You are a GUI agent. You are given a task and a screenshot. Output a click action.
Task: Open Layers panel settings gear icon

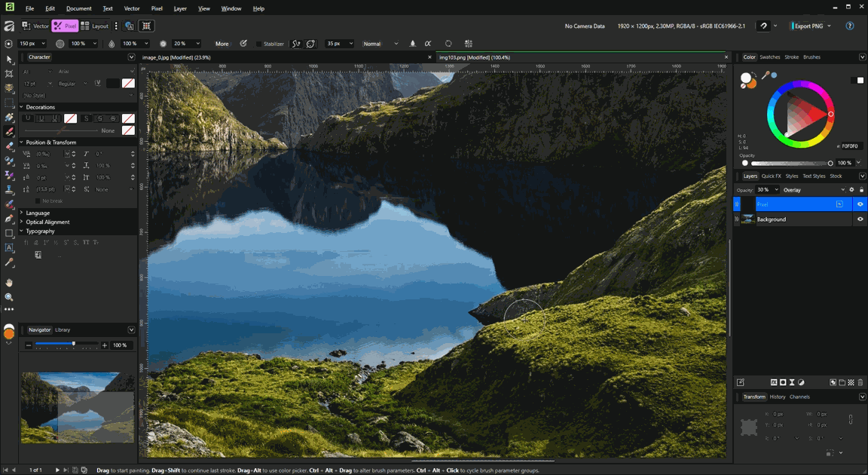[x=852, y=190]
